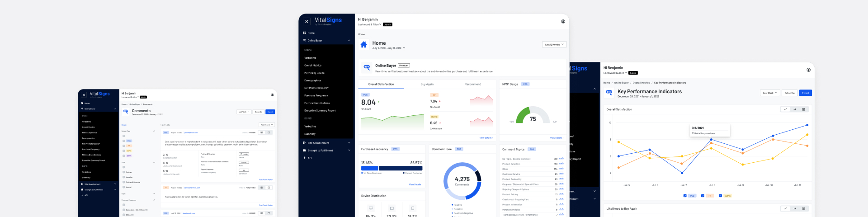The height and width of the screenshot is (217, 868).
Task: Open Metrics by Device in center sidebar
Action: tap(314, 73)
